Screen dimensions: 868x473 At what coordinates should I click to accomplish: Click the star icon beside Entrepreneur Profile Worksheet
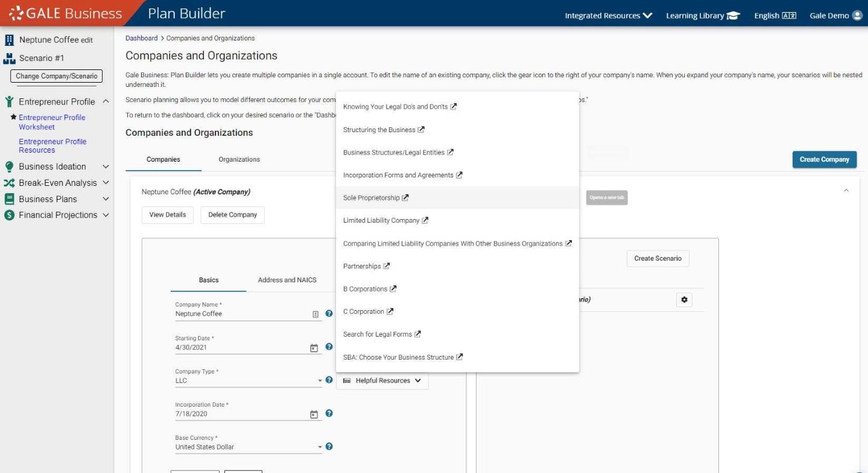(x=13, y=117)
